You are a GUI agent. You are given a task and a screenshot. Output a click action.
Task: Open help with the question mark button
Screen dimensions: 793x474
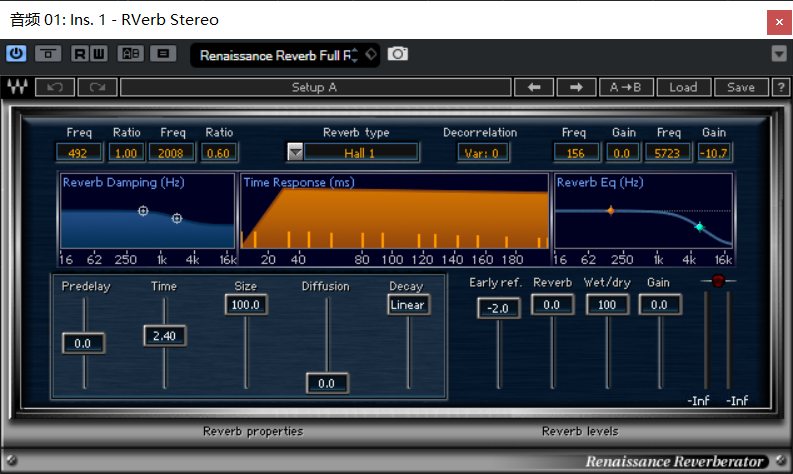781,87
